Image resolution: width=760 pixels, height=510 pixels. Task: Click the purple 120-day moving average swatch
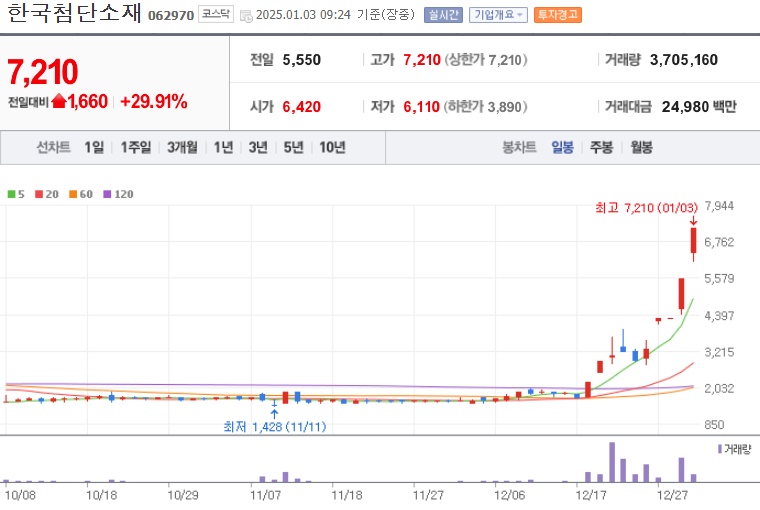[x=107, y=194]
